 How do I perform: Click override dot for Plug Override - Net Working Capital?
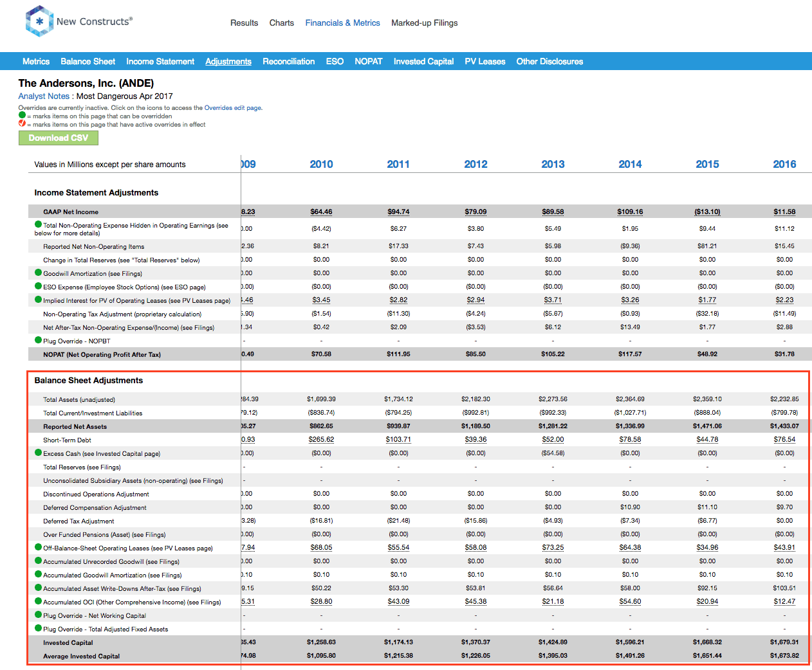pyautogui.click(x=39, y=615)
